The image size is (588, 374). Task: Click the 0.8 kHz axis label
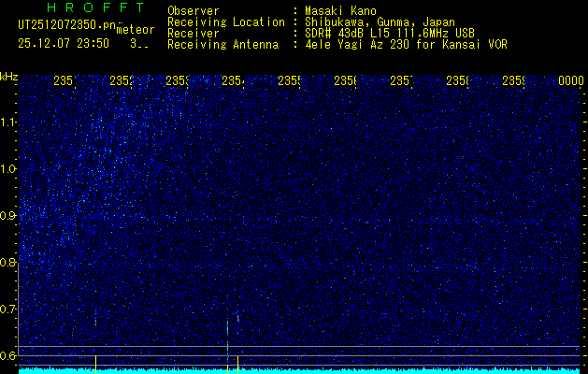(7, 262)
